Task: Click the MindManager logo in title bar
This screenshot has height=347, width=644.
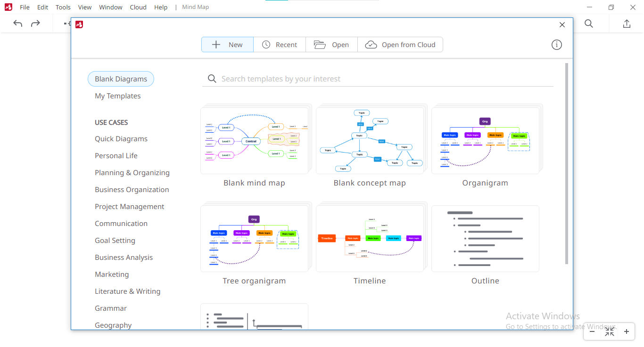Action: click(x=8, y=7)
